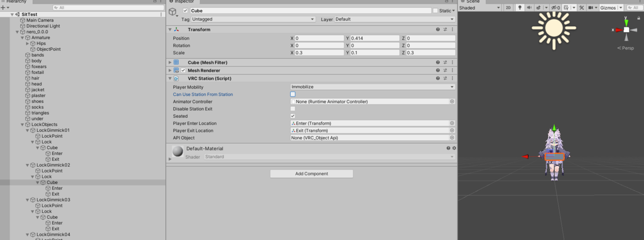Pick Player Enter Location object selector
The image size is (644, 240).
(452, 123)
